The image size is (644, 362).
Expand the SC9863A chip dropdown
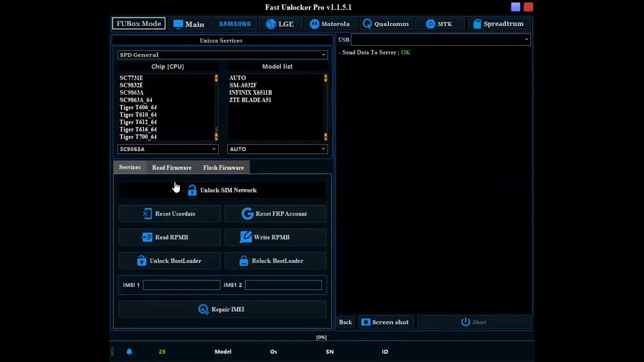click(168, 149)
